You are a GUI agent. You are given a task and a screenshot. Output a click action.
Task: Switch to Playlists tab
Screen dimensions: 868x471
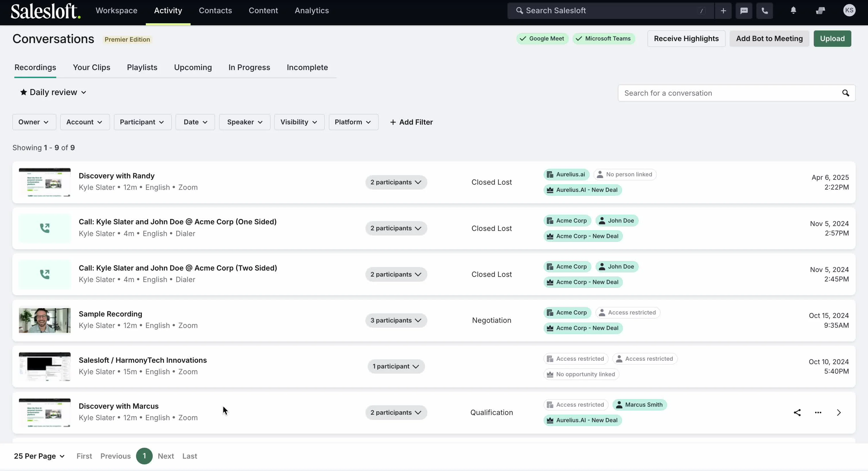point(142,67)
